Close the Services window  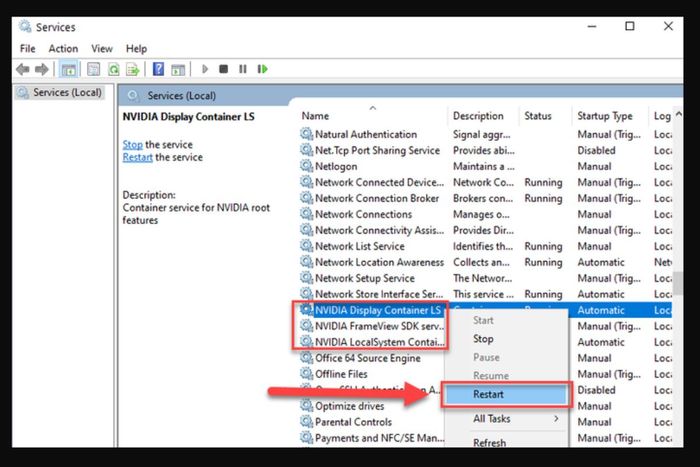[x=668, y=26]
